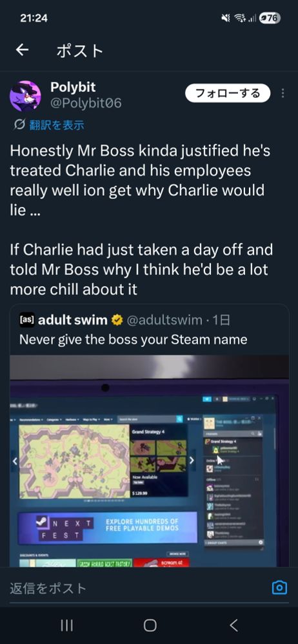The height and width of the screenshot is (644, 298).
Task: Tap the Android recent apps button
Action: [66, 625]
